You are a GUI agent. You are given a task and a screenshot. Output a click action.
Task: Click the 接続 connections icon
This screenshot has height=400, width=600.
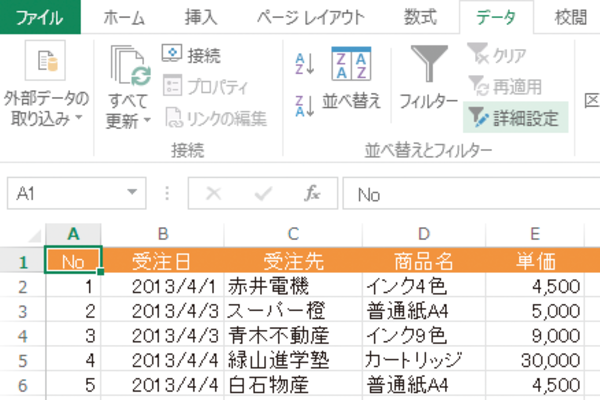click(172, 54)
